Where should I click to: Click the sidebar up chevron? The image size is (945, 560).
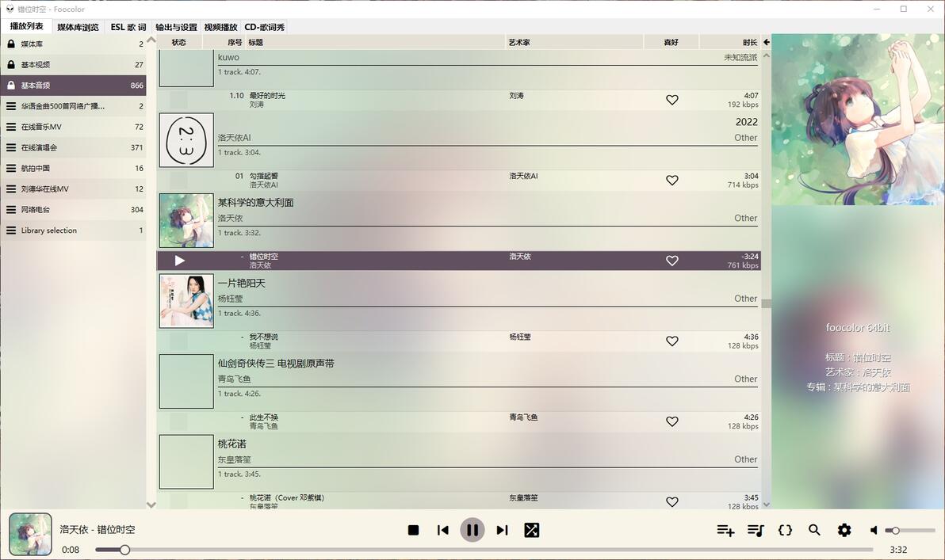151,40
